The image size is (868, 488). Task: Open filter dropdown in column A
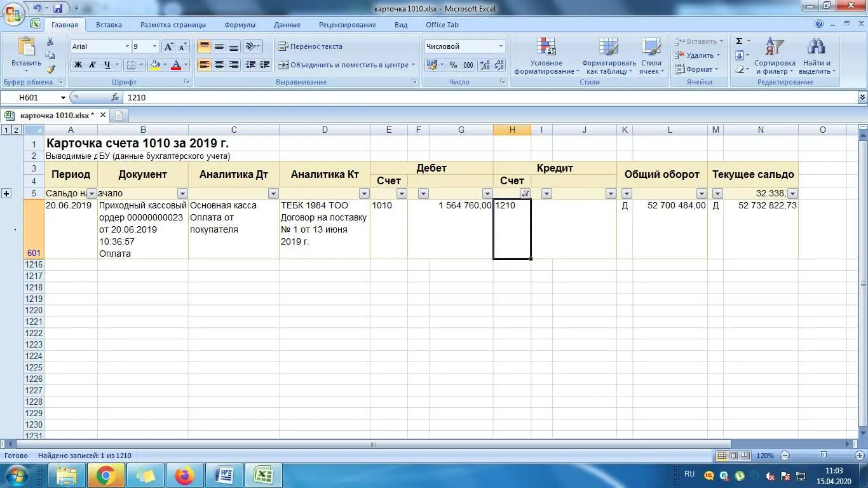coord(92,194)
